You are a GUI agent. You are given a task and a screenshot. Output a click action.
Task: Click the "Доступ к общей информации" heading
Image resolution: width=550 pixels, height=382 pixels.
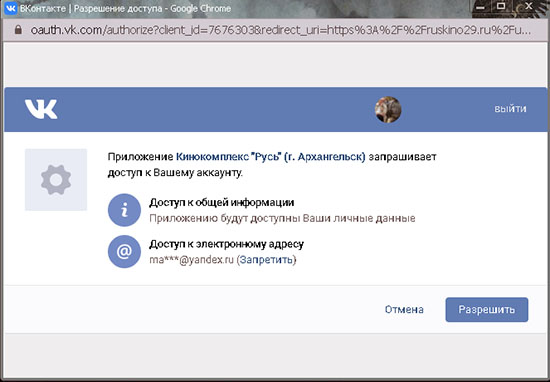(222, 202)
